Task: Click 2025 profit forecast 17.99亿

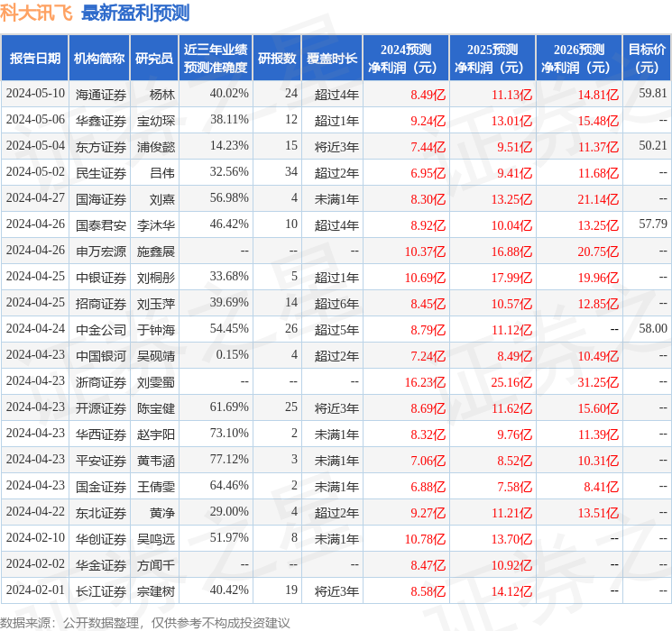Action: tap(511, 277)
